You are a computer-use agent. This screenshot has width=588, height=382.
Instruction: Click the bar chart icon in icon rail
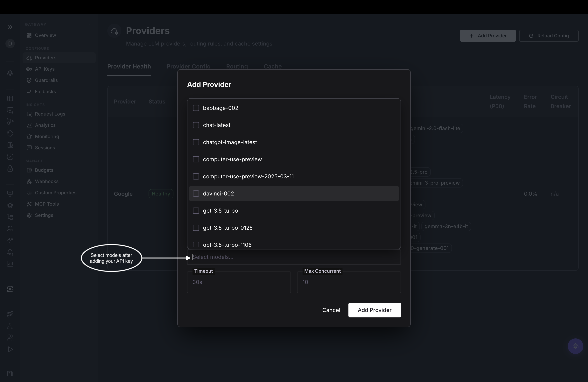tap(10, 264)
